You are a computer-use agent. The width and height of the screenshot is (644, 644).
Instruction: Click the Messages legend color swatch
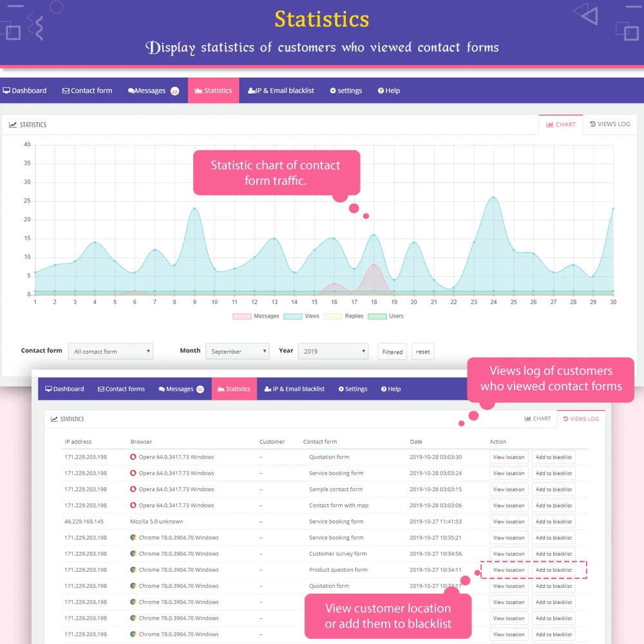[243, 316]
